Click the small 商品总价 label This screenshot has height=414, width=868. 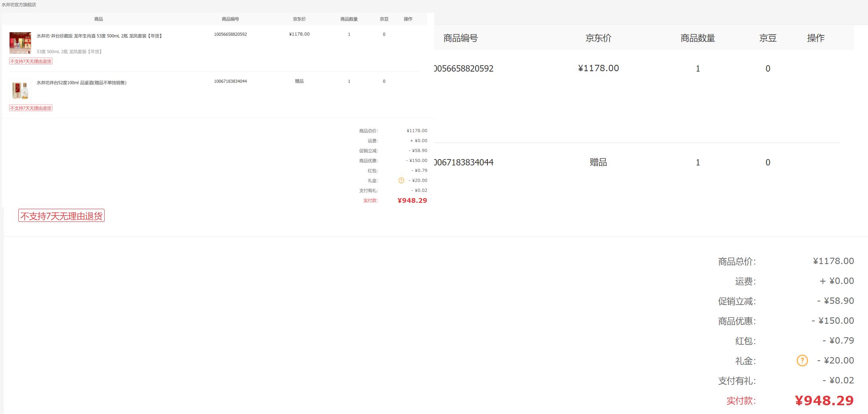point(369,131)
